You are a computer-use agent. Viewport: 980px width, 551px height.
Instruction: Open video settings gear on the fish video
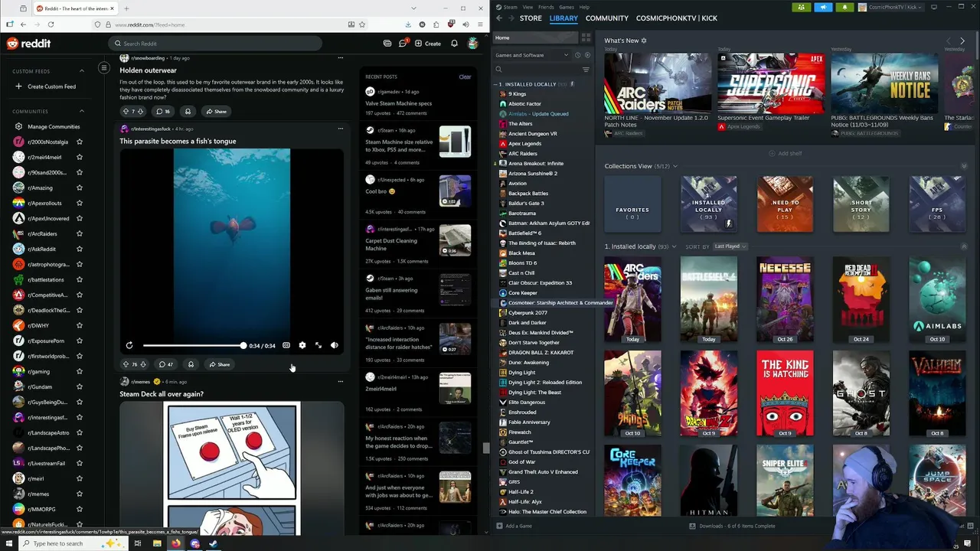[x=302, y=346]
